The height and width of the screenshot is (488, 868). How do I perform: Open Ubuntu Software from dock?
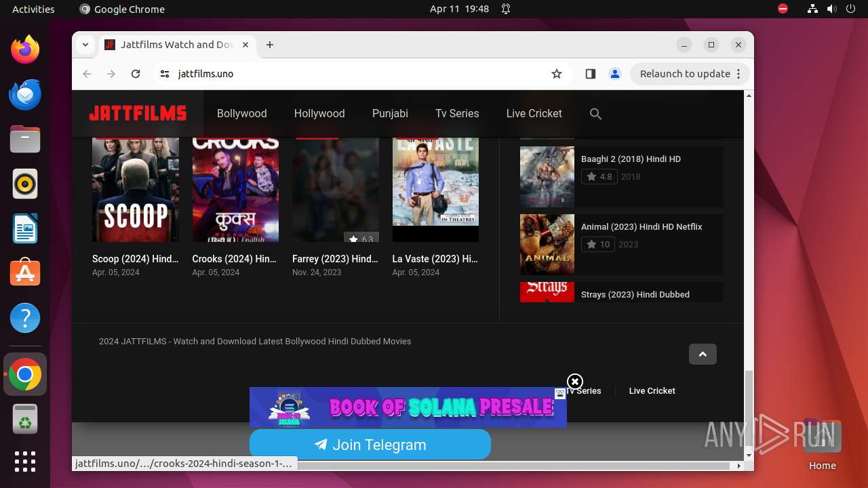[25, 273]
